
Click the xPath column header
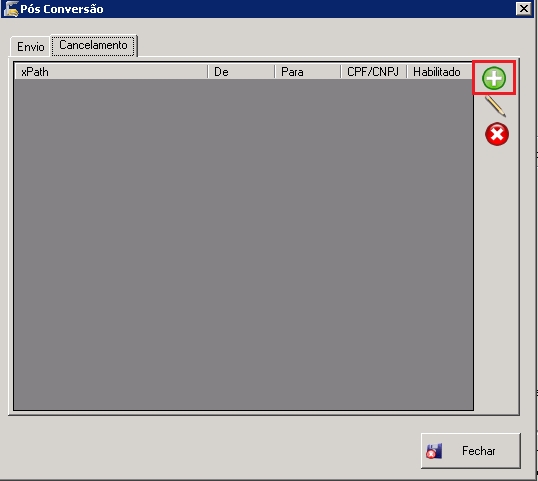[111, 72]
